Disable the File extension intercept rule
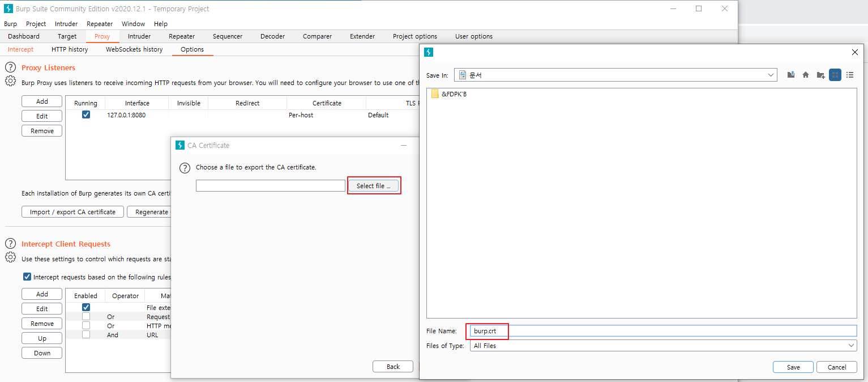The width and height of the screenshot is (868, 382). tap(86, 307)
